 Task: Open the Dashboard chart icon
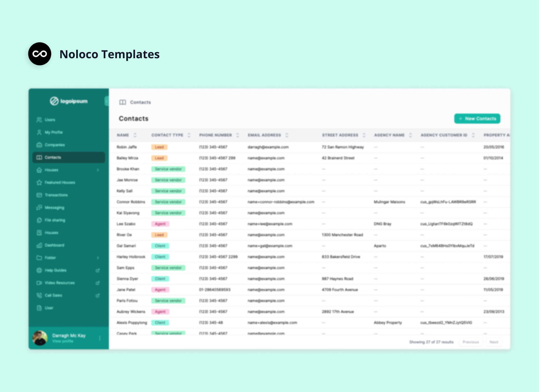point(39,245)
